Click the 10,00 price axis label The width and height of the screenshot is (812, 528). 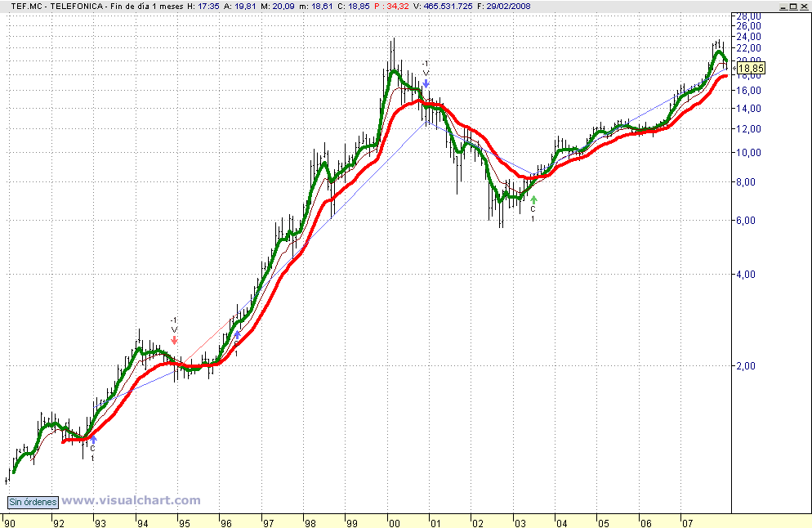[749, 153]
